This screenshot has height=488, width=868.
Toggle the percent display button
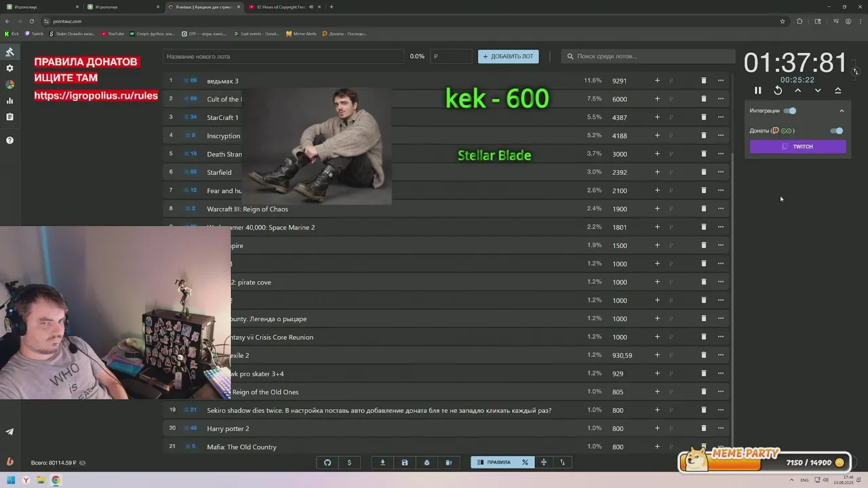tap(525, 462)
